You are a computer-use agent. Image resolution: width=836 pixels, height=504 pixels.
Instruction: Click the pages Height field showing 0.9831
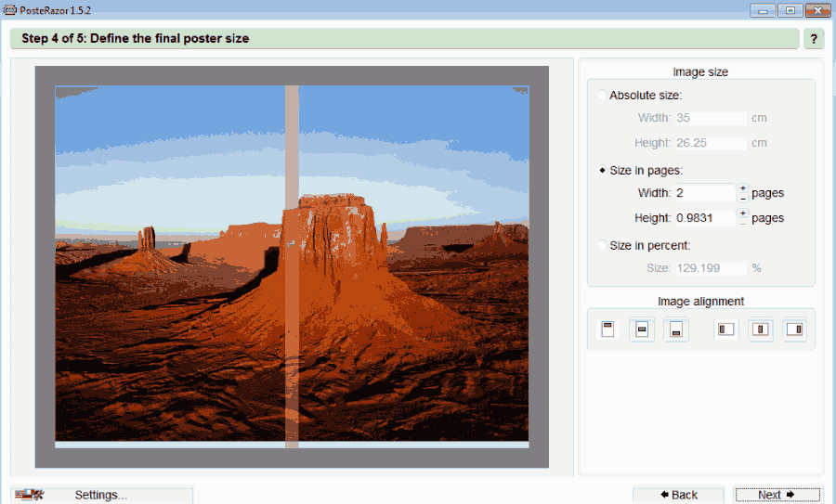pos(705,218)
